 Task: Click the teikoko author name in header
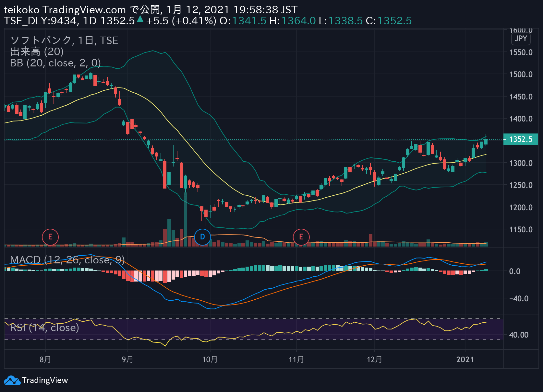pyautogui.click(x=22, y=10)
